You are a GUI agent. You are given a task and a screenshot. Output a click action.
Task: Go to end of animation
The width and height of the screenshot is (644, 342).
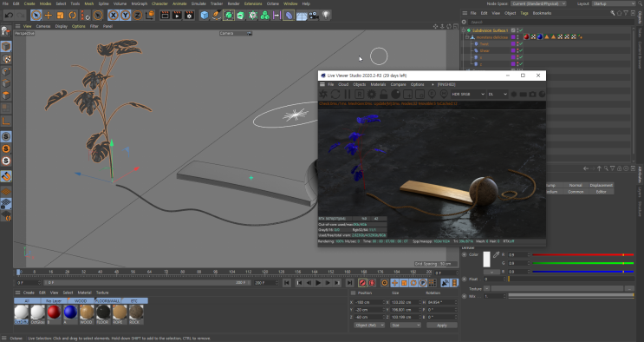pos(349,283)
